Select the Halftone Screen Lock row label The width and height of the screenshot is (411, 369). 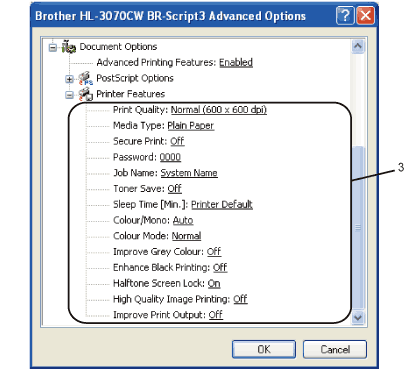click(x=159, y=283)
